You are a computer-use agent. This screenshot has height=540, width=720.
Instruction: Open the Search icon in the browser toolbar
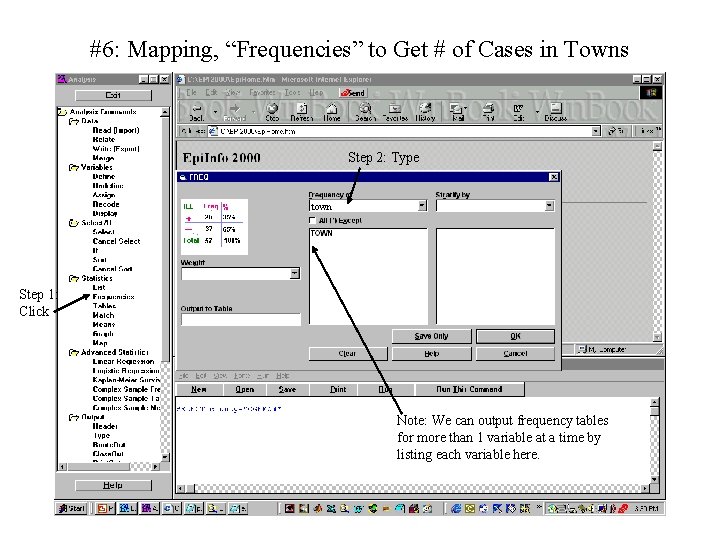(366, 112)
